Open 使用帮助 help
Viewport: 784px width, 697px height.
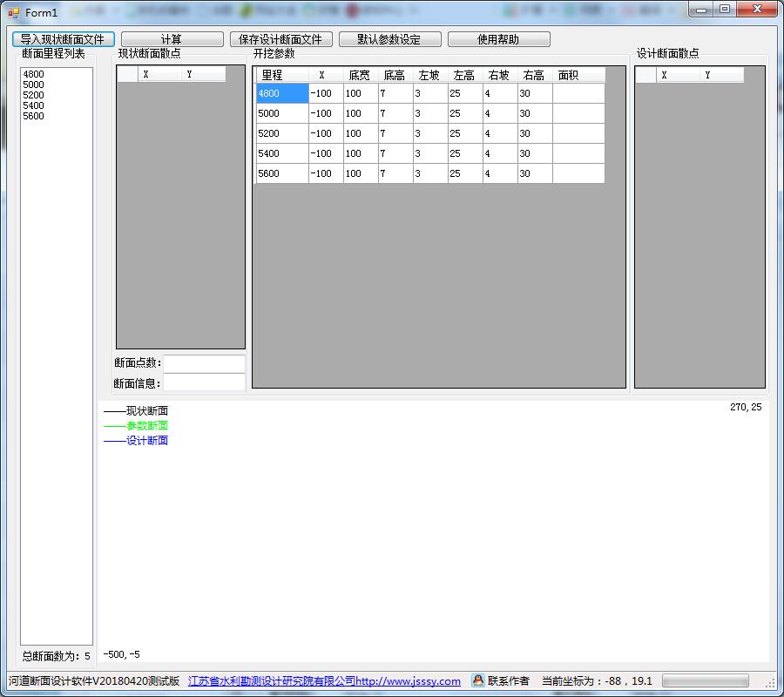point(499,39)
